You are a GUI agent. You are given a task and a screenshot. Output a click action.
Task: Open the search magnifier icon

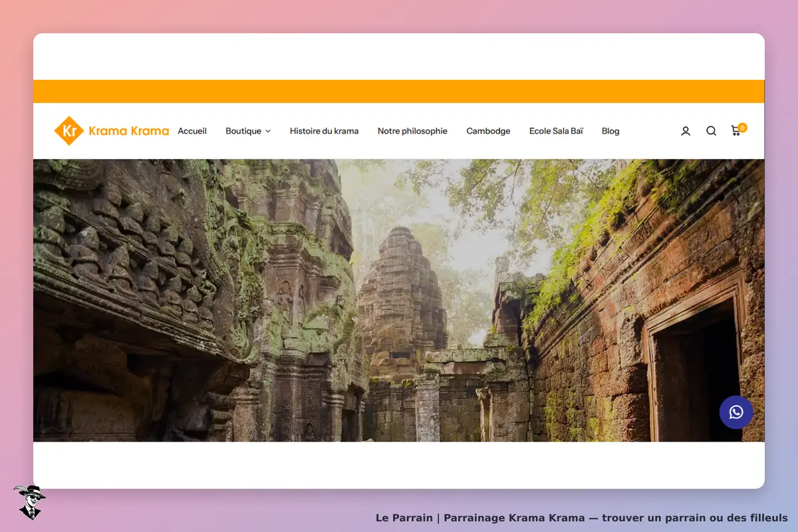[x=711, y=131]
